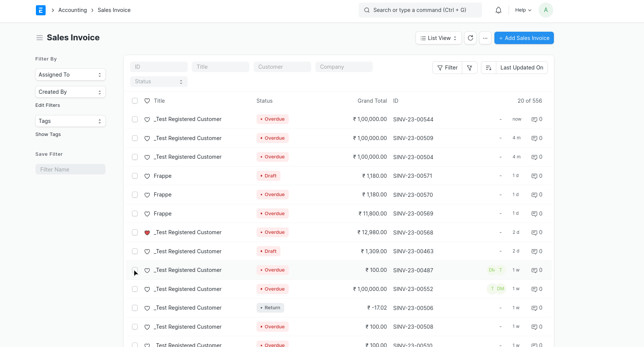The height and width of the screenshot is (347, 644).
Task: Expand the Tags dropdown
Action: pos(70,121)
